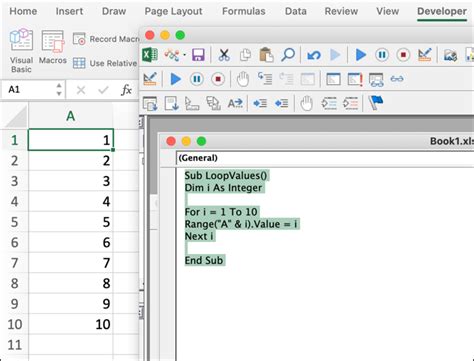Click the Undo arrow icon

(x=314, y=55)
